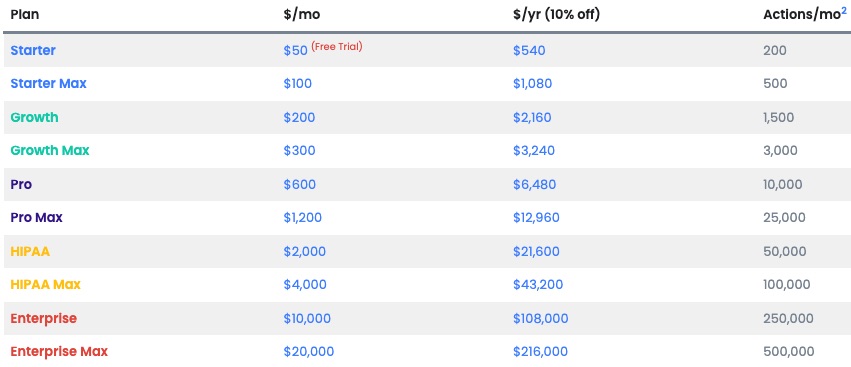Open the HIPAA Max plan link
Viewport: 851px width, 367px height.
(x=46, y=284)
